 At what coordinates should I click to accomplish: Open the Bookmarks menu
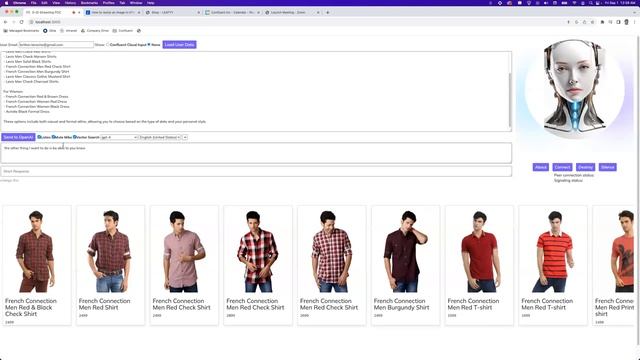89,3
